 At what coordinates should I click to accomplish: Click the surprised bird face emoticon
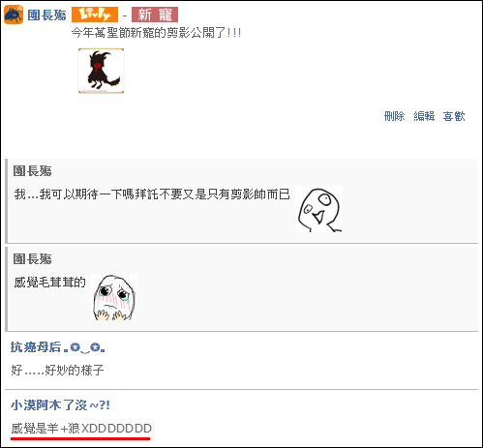(x=318, y=209)
